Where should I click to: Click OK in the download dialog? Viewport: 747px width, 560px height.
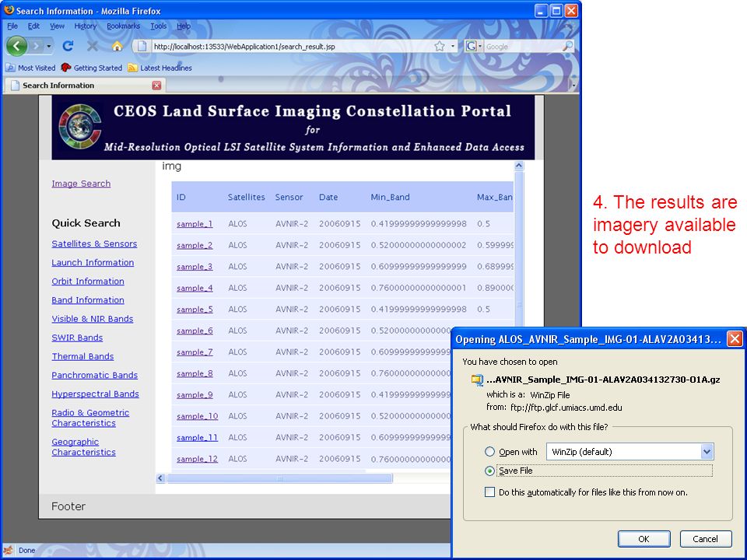tap(644, 538)
